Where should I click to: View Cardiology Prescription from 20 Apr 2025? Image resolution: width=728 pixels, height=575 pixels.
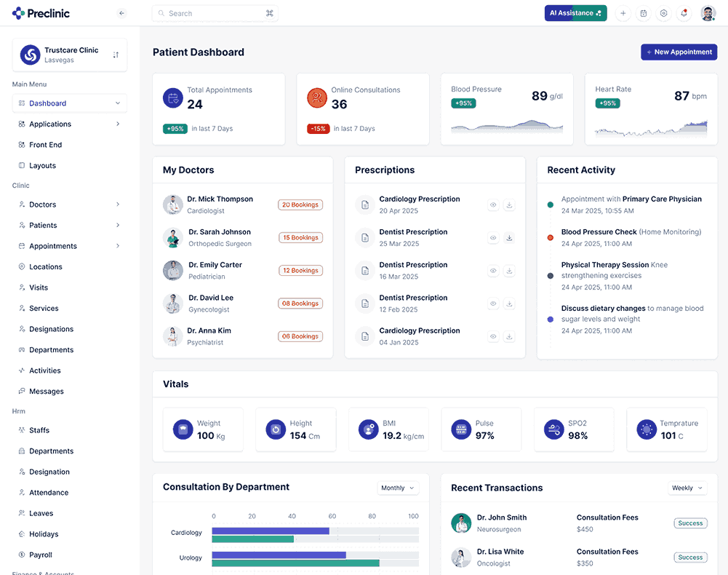[x=493, y=205]
